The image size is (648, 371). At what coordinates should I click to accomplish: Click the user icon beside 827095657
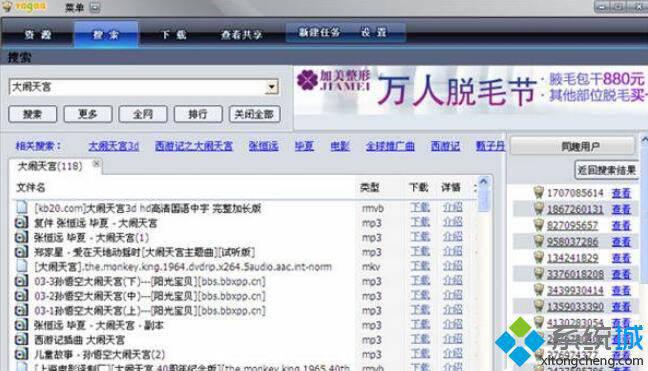538,225
